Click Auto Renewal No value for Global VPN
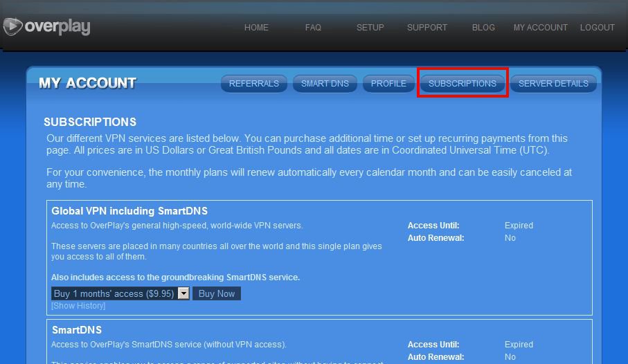The width and height of the screenshot is (628, 364). coord(510,238)
